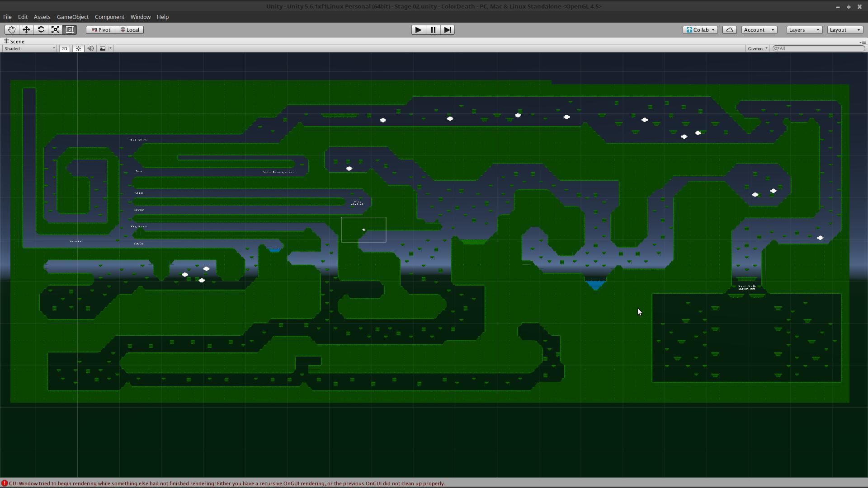Open the Collab dropdown

pos(700,30)
